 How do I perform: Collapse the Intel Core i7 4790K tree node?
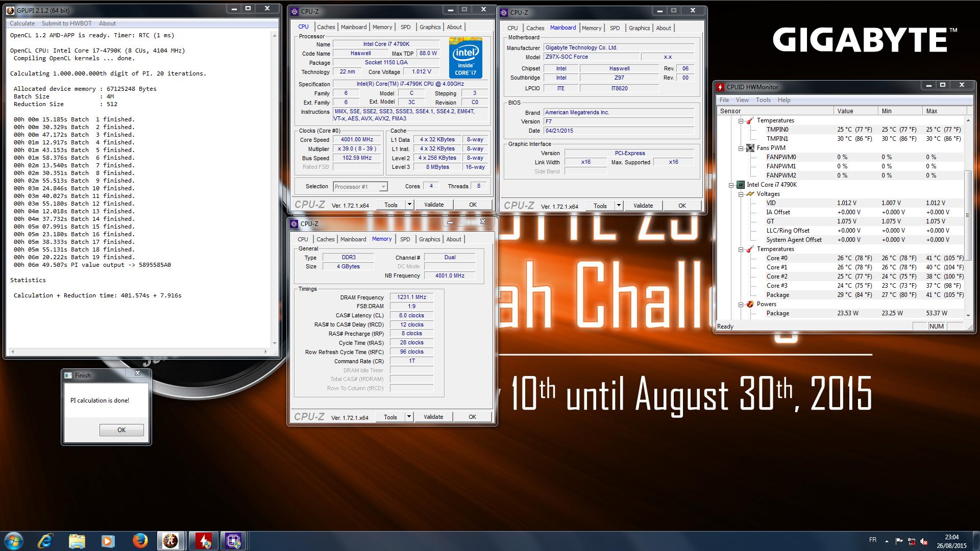(731, 185)
